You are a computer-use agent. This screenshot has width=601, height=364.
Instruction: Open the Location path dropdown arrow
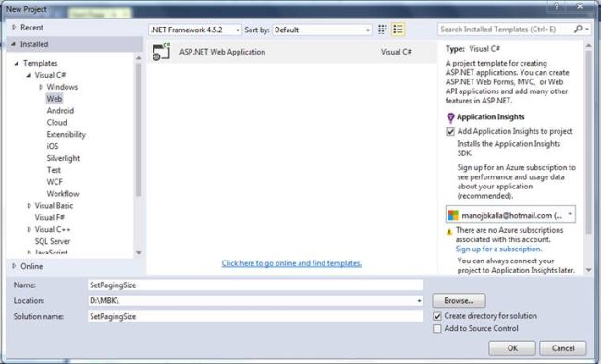[x=419, y=301]
